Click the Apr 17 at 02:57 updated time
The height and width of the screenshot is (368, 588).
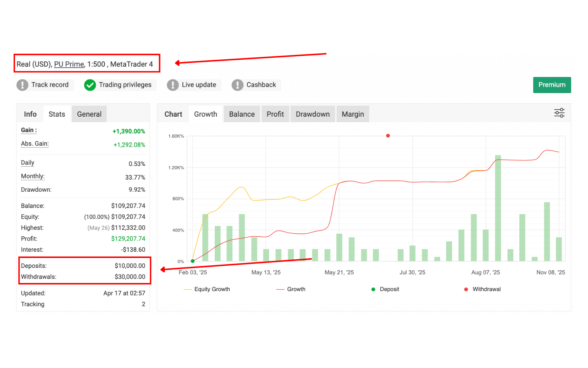[x=124, y=293]
